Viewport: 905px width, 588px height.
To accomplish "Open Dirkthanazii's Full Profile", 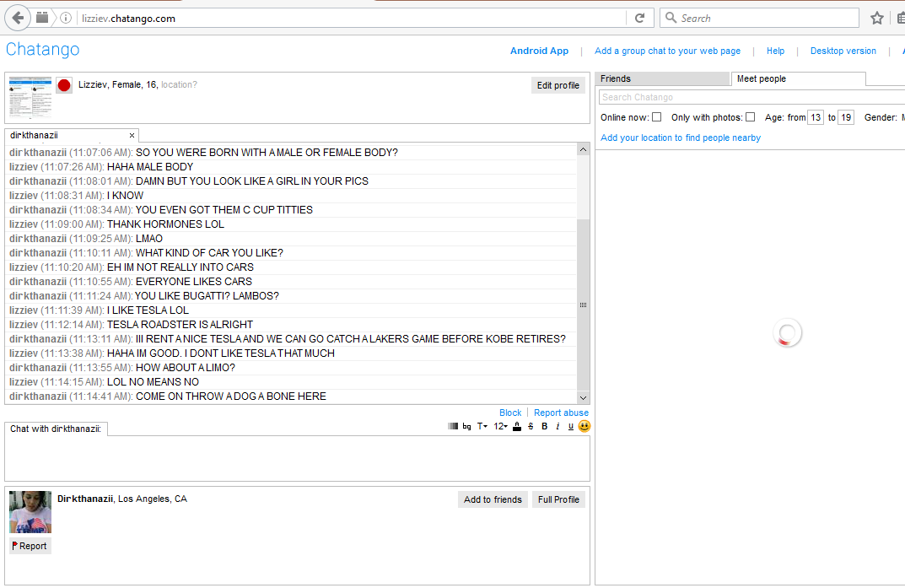I will tap(558, 499).
